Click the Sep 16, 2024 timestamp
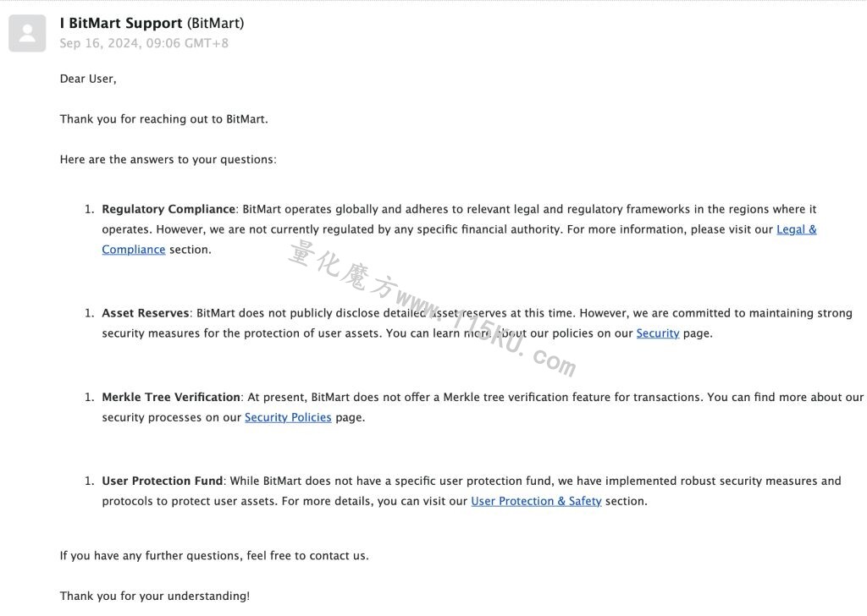 point(144,43)
